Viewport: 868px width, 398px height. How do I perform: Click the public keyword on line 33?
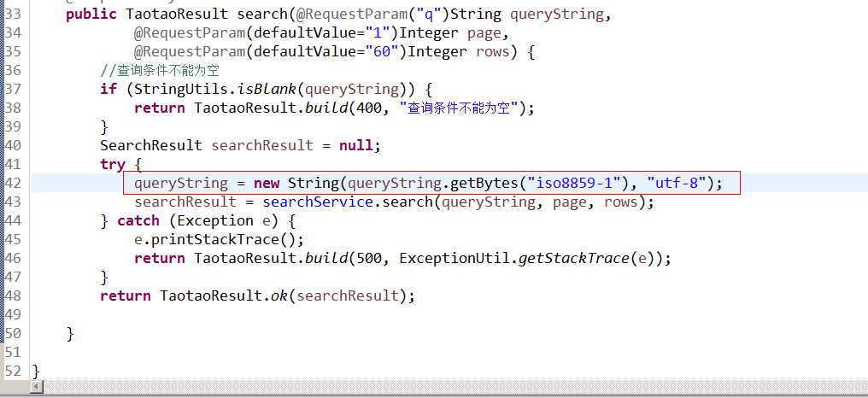(x=91, y=14)
